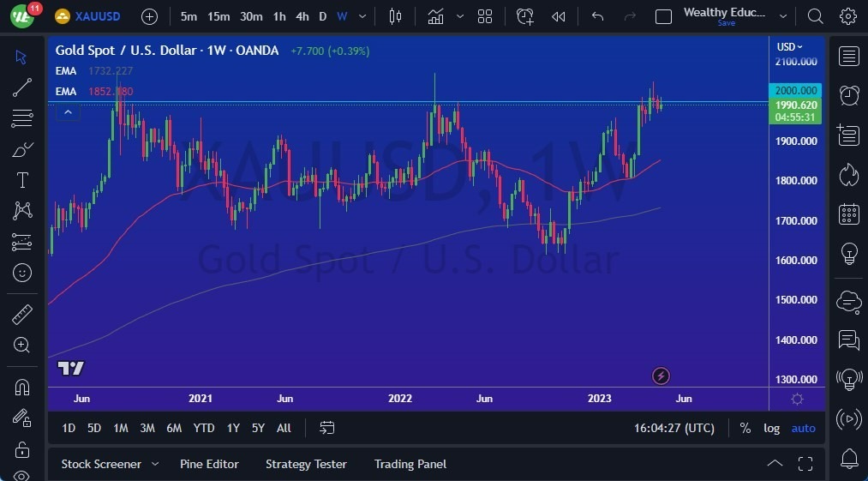Open the ideas lightbulb panel
Screen dimensions: 868x481
point(848,253)
